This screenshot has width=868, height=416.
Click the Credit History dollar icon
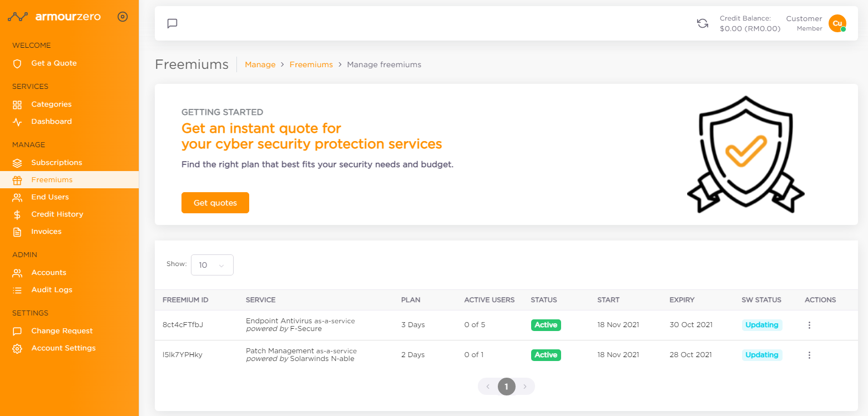[x=17, y=214]
